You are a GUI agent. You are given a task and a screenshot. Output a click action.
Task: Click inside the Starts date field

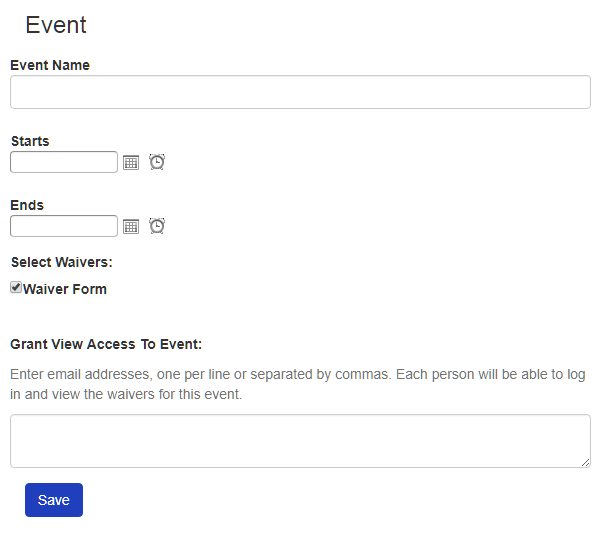coord(64,162)
